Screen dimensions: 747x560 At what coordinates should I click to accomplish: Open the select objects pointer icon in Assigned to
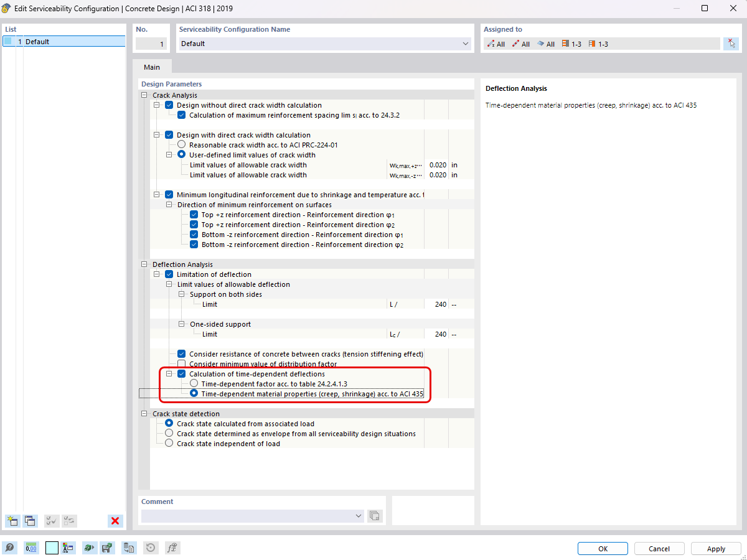[731, 44]
